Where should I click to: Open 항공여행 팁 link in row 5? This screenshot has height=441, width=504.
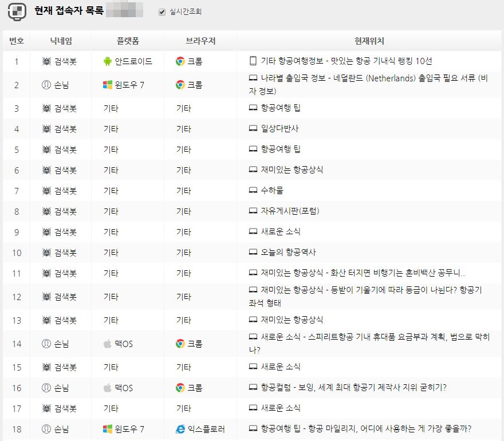point(280,149)
